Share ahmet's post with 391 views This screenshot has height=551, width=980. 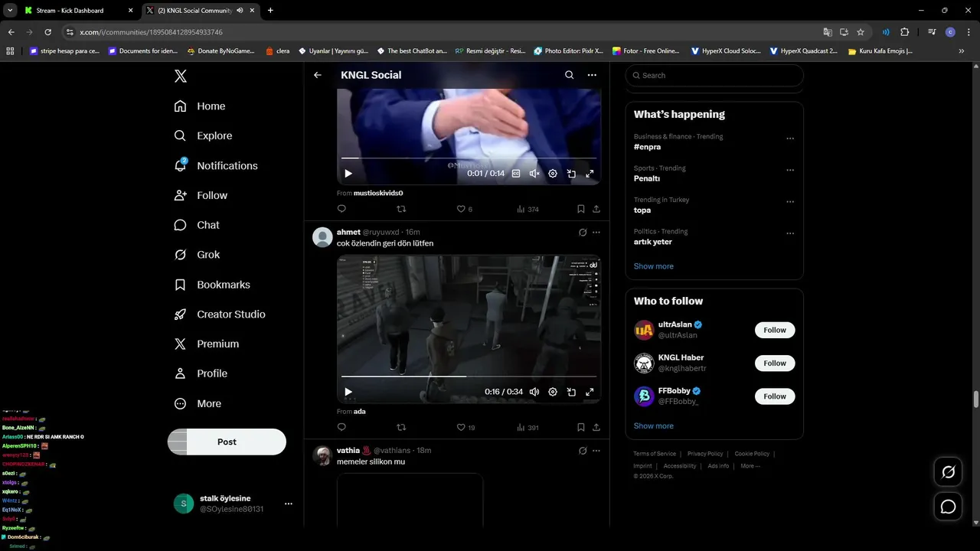coord(596,427)
